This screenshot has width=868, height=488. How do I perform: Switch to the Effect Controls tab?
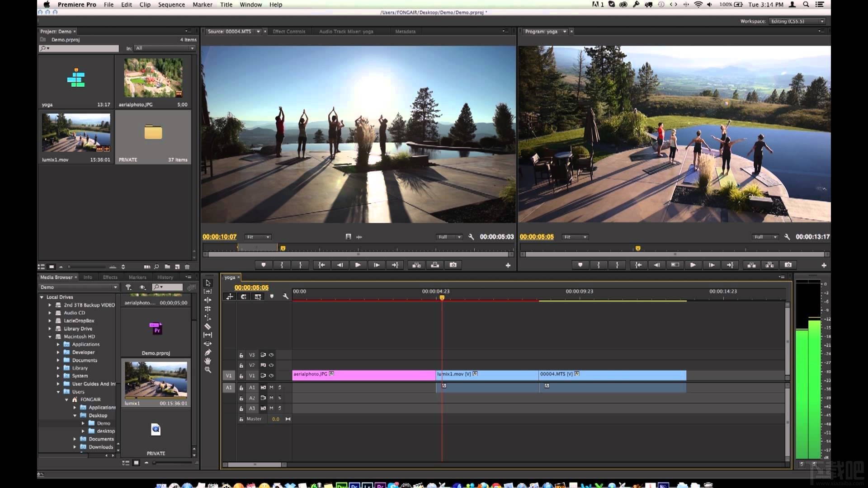click(x=288, y=31)
